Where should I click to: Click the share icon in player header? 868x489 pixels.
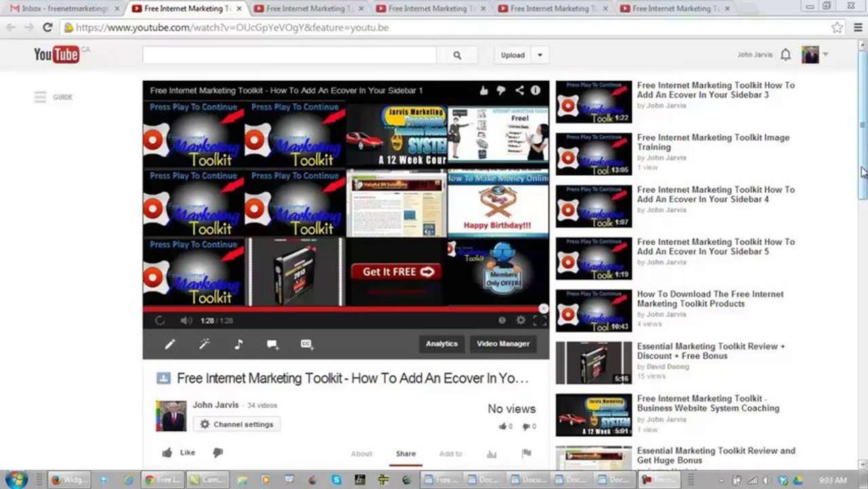[519, 90]
